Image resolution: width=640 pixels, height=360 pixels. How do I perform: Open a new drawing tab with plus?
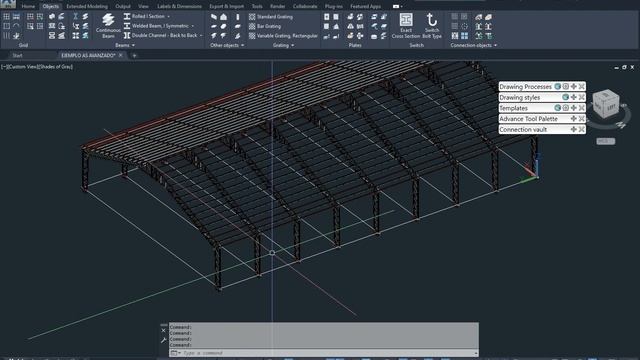coord(134,56)
